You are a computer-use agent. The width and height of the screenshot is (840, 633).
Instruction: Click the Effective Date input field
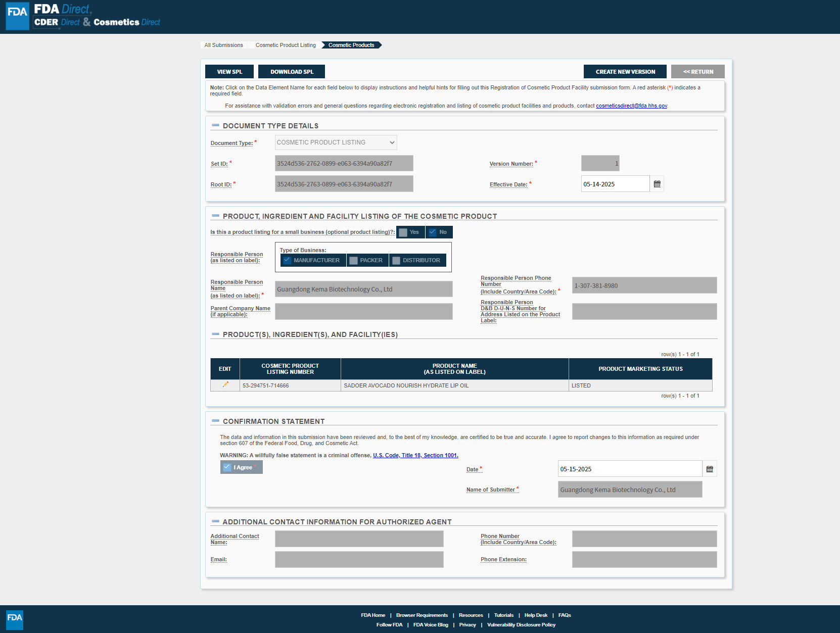coord(615,184)
